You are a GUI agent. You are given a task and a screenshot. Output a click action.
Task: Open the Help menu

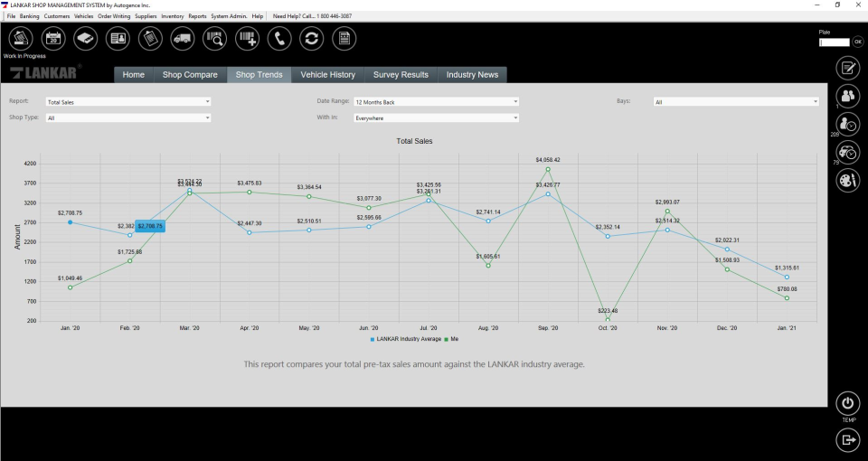click(258, 16)
